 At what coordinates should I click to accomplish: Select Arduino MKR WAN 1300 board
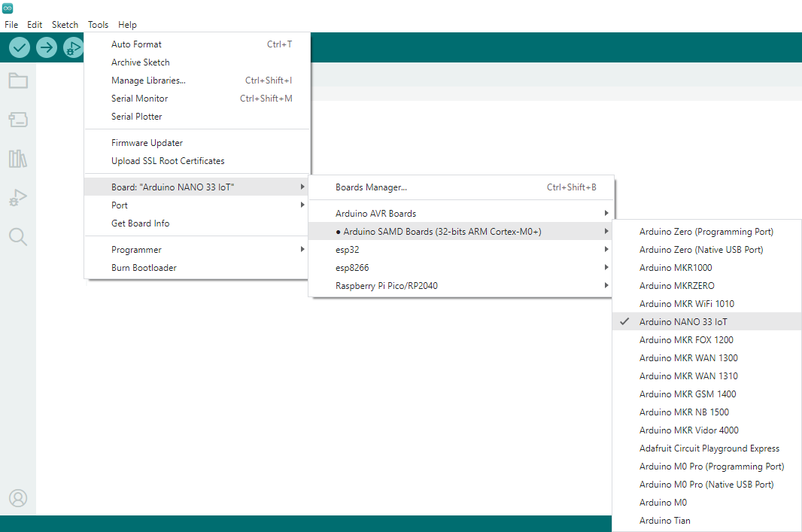pyautogui.click(x=707, y=358)
